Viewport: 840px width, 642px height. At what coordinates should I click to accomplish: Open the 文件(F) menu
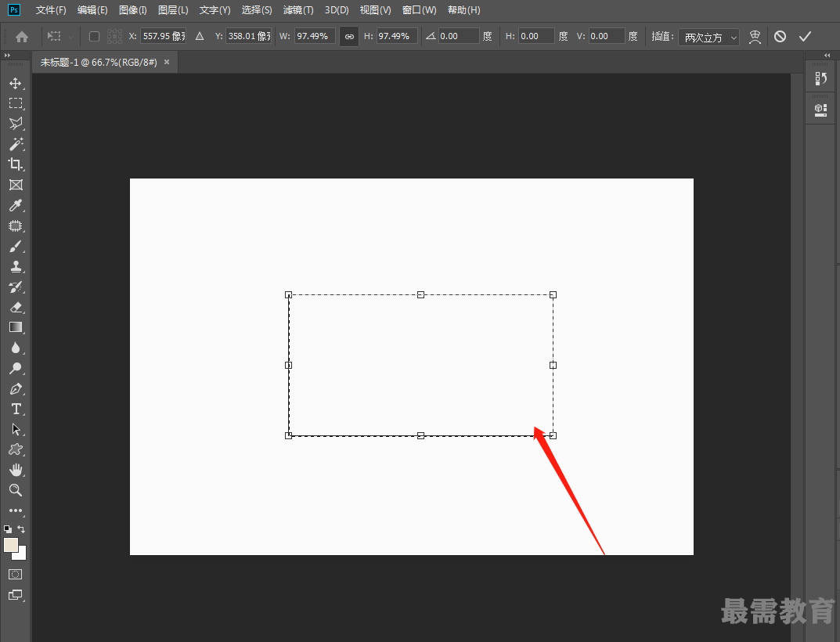pos(51,10)
